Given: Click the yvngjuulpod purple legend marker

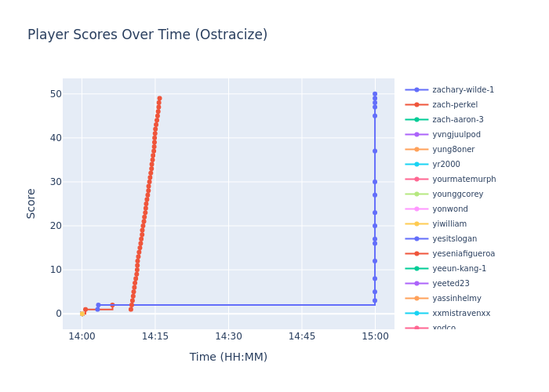Looking at the screenshot, I should [x=416, y=135].
